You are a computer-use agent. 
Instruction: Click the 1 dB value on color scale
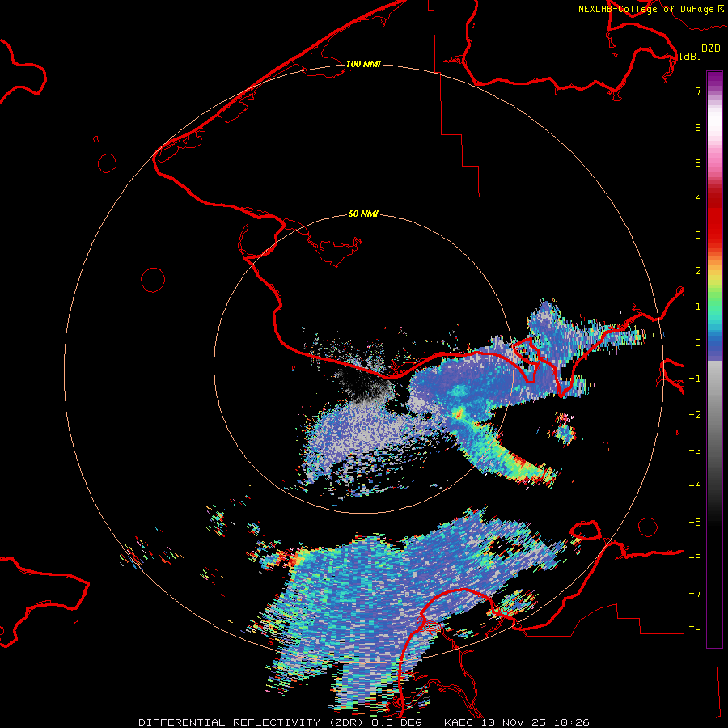point(698,307)
